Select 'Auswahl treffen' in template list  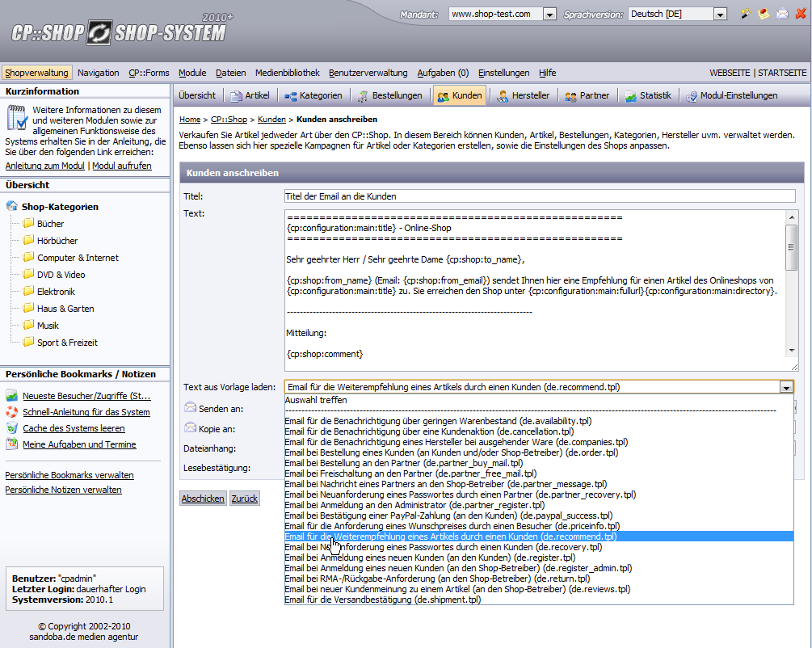pos(539,400)
